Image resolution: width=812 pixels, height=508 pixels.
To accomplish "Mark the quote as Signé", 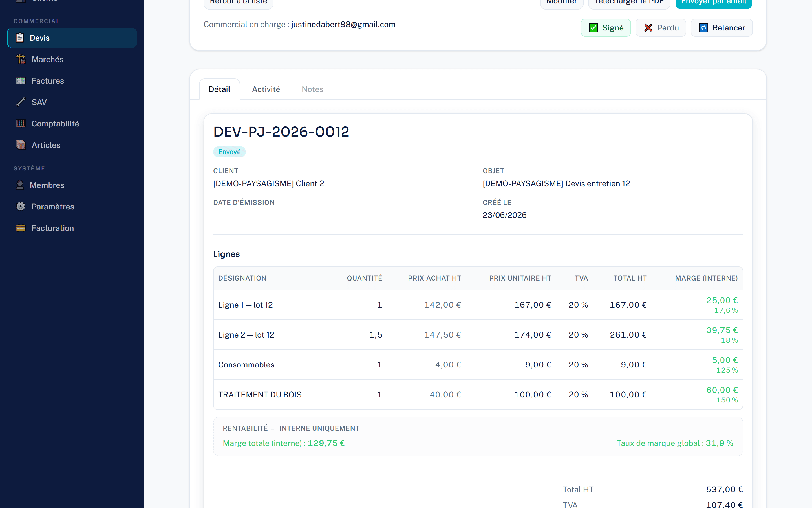I will (606, 28).
